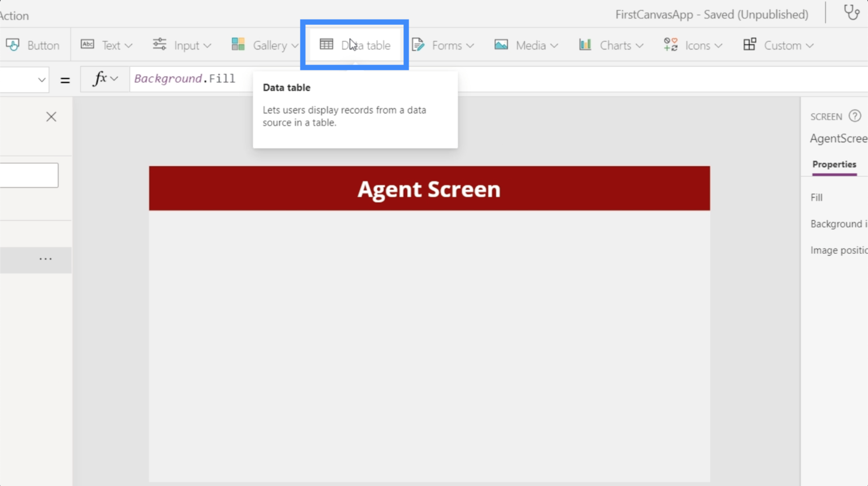This screenshot has width=868, height=486.
Task: Insert a Button control
Action: tap(33, 45)
